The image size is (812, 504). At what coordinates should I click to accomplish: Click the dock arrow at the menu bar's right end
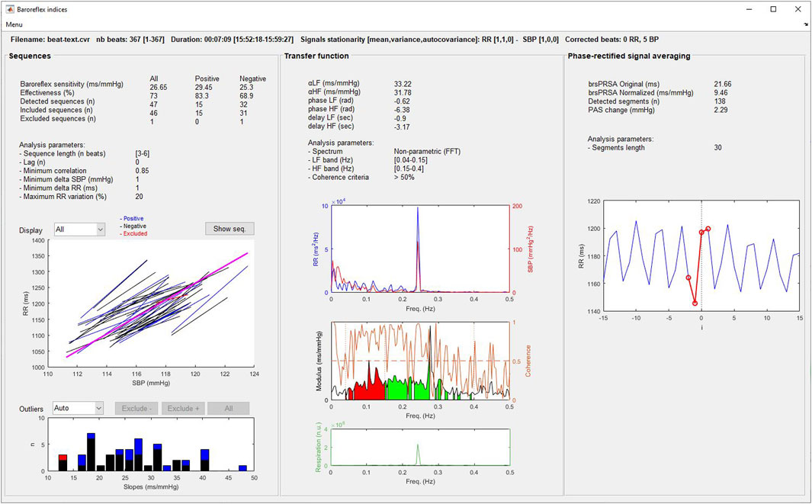click(807, 24)
